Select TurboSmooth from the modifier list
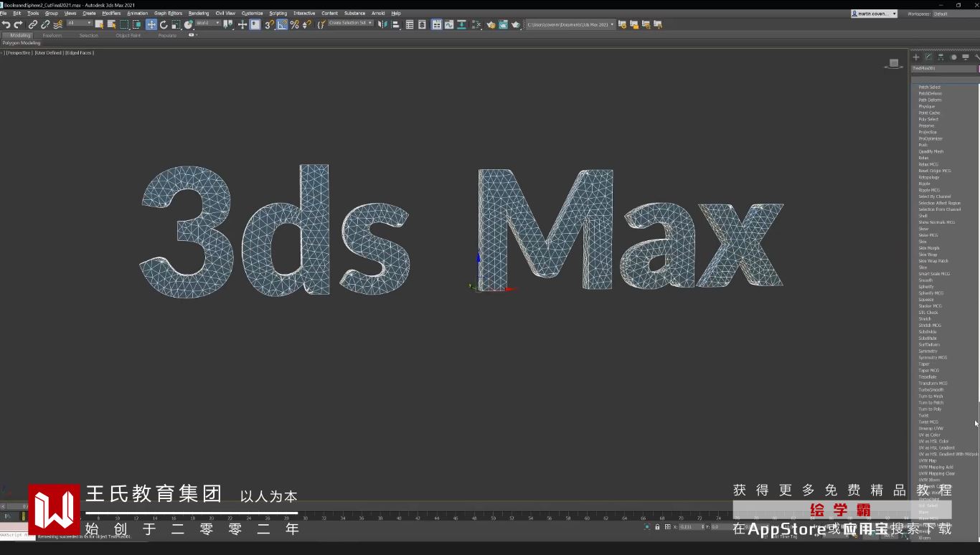Screen dimensions: 980x555 [x=931, y=390]
